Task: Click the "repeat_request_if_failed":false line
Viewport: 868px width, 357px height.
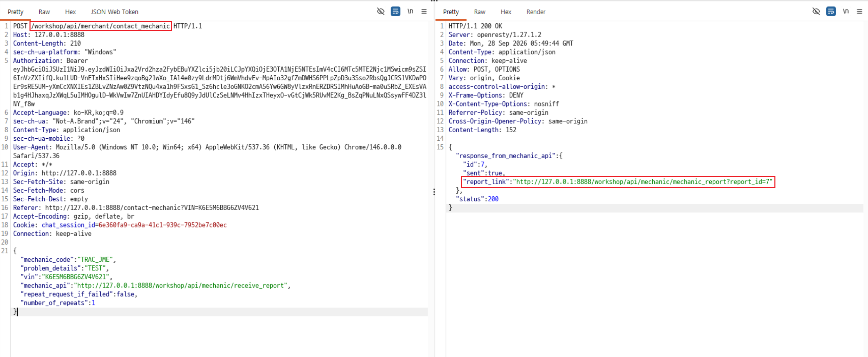Action: click(79, 294)
